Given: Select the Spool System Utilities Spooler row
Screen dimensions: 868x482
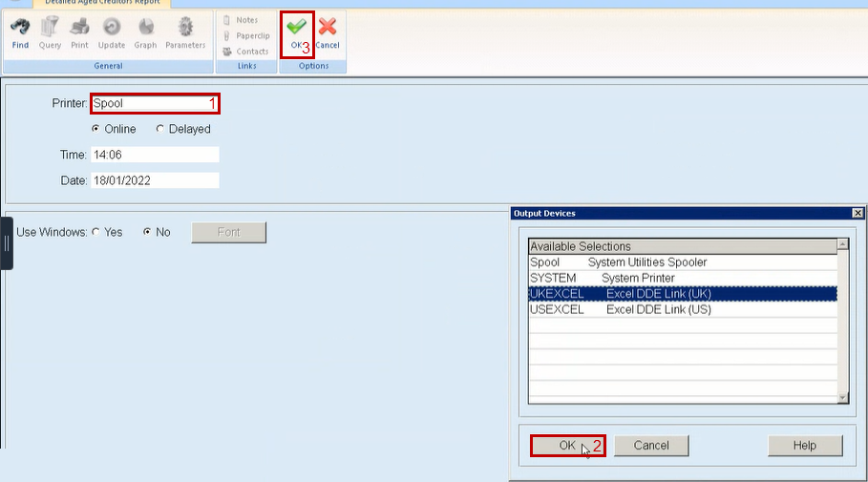Looking at the screenshot, I should point(683,262).
